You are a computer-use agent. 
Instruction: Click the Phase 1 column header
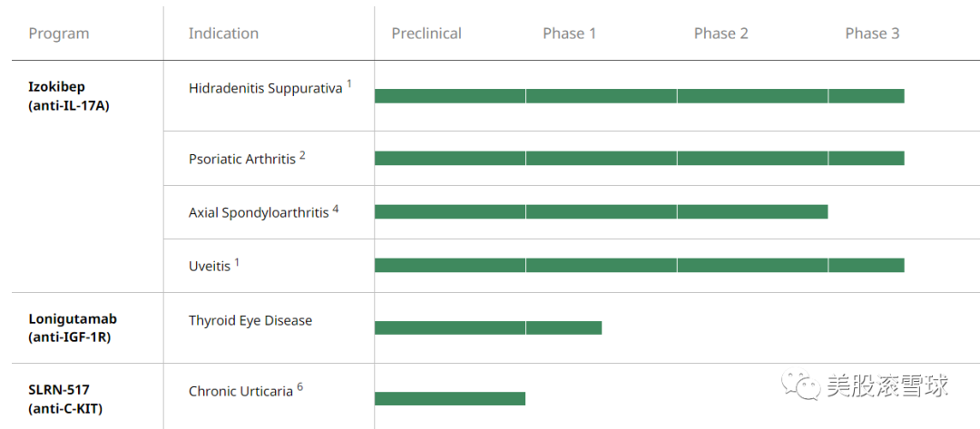[x=569, y=34]
